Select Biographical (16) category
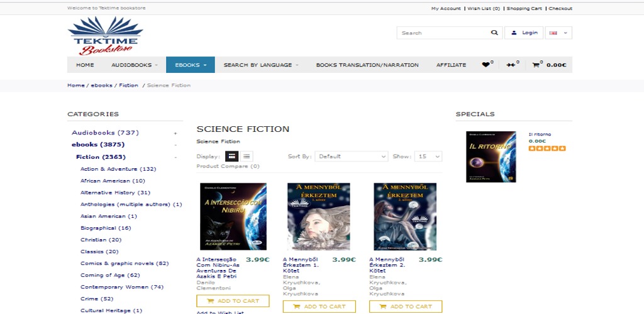This screenshot has height=314, width=644. [106, 228]
